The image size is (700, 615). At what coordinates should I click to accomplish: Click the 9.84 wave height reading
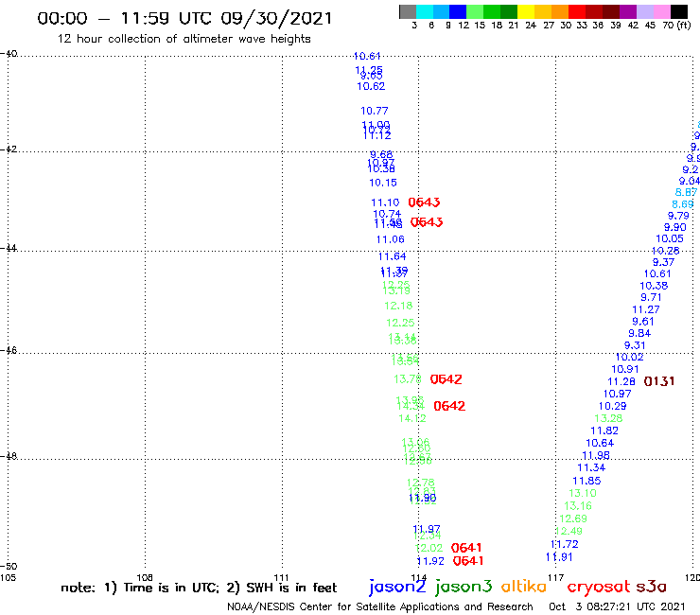(x=639, y=333)
